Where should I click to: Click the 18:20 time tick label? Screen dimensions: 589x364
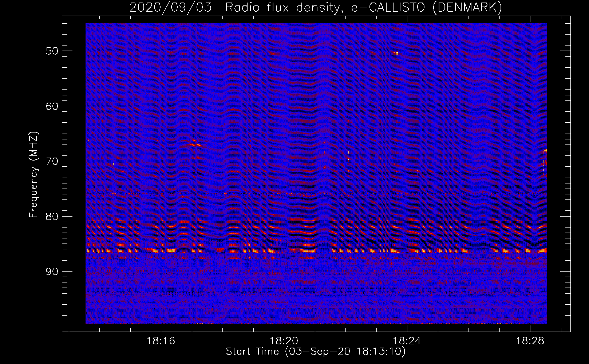click(x=284, y=341)
